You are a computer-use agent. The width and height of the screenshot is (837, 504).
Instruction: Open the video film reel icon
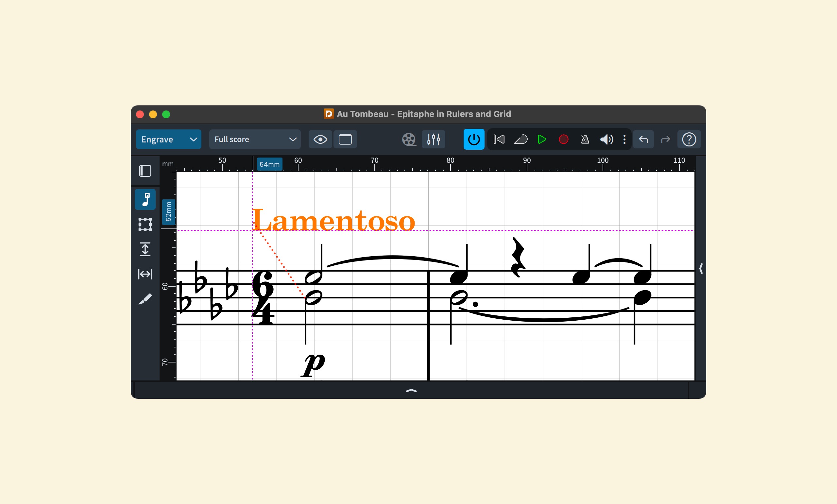[409, 139]
